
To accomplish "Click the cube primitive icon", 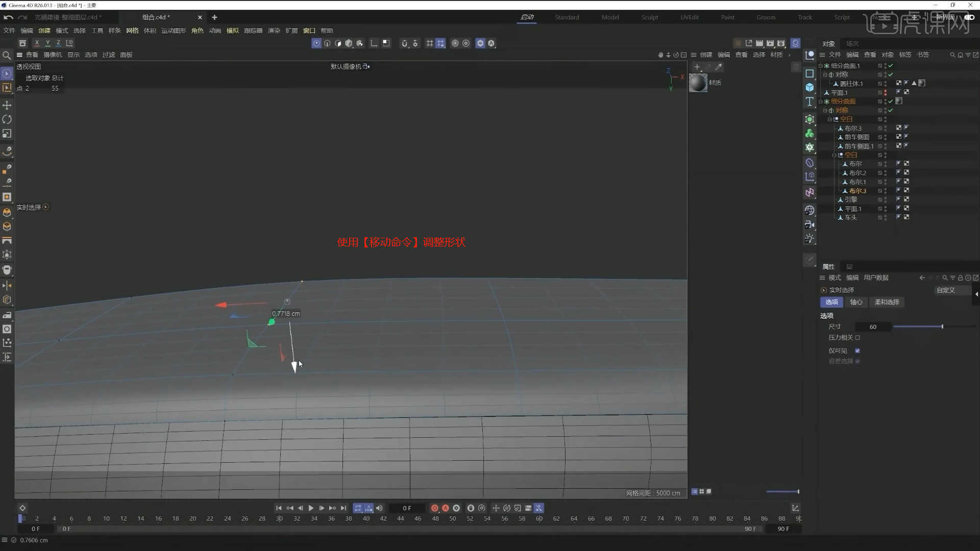I will [x=810, y=87].
